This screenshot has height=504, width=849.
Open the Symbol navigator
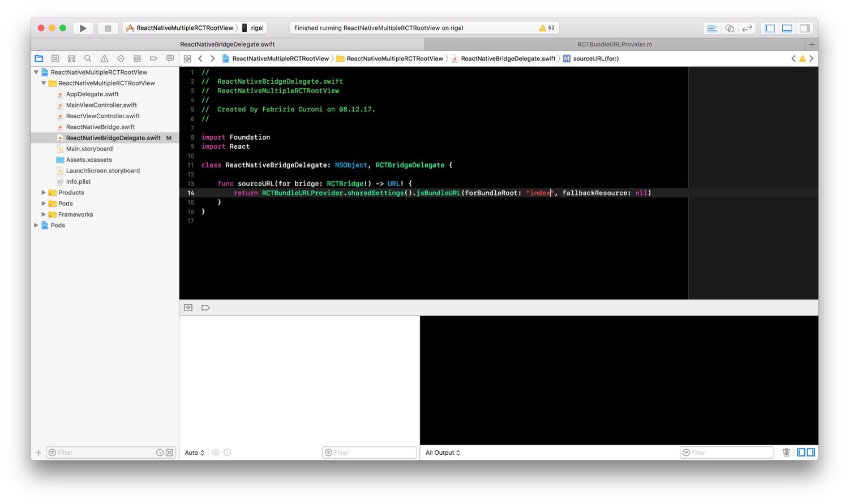[71, 58]
